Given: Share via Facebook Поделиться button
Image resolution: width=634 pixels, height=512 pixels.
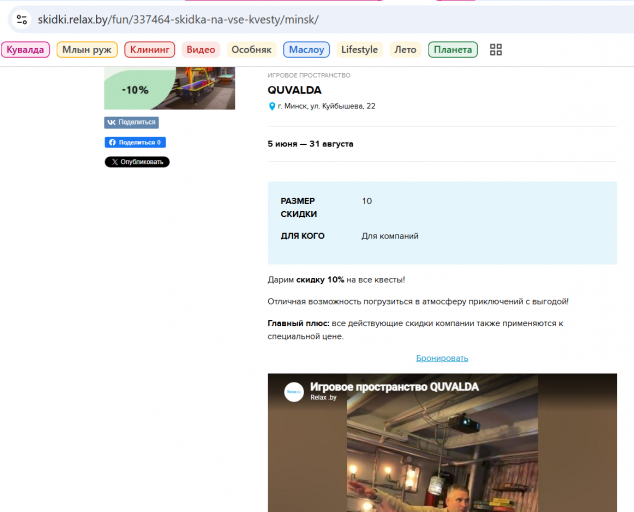Looking at the screenshot, I should pos(135,142).
